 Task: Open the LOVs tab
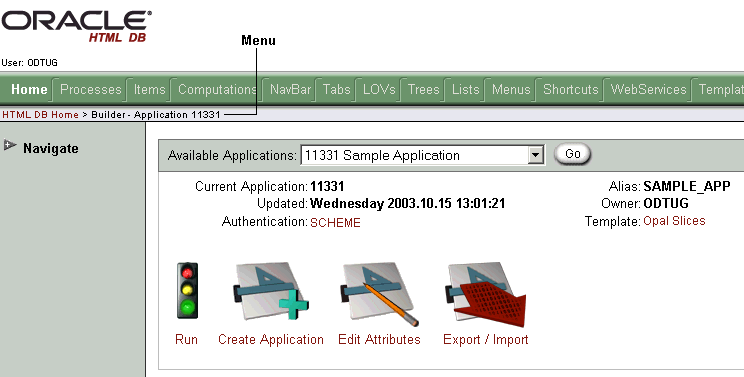[x=379, y=90]
